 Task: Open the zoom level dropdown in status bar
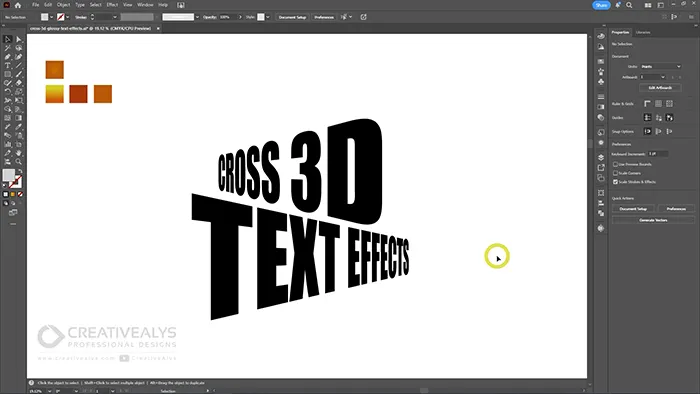pos(49,391)
